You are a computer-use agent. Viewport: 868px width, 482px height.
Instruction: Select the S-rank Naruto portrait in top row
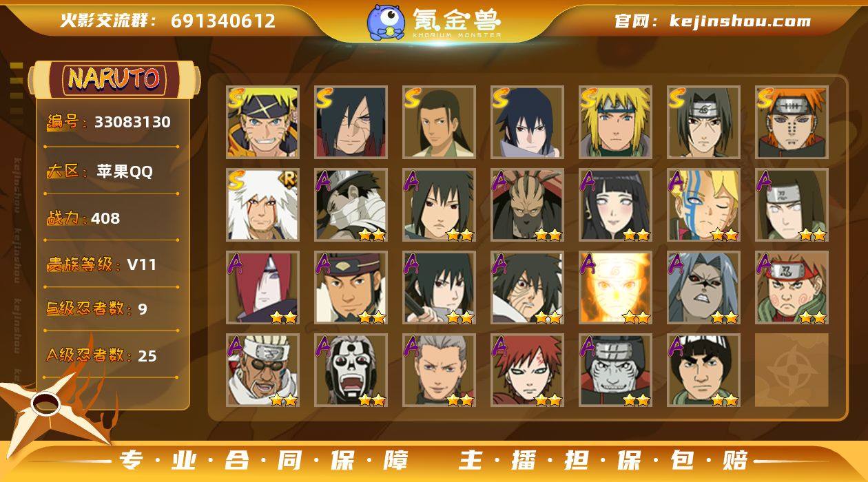pyautogui.click(x=263, y=123)
